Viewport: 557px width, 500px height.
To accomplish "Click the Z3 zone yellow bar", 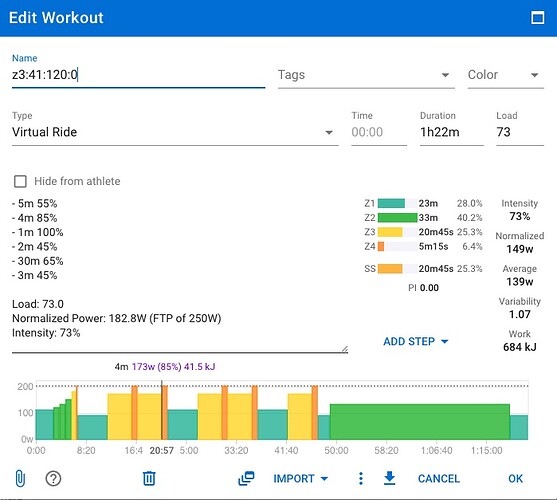I will [390, 232].
